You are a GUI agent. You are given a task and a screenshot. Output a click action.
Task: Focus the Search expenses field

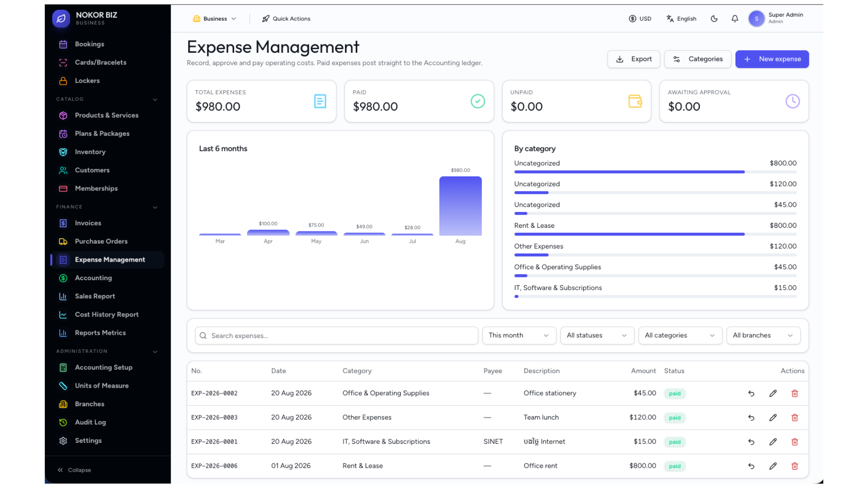(x=336, y=336)
